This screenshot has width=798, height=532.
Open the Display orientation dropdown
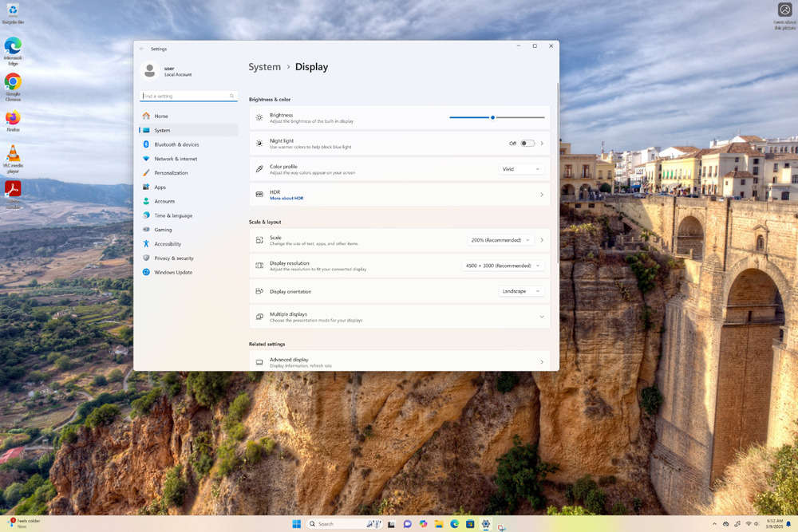520,291
